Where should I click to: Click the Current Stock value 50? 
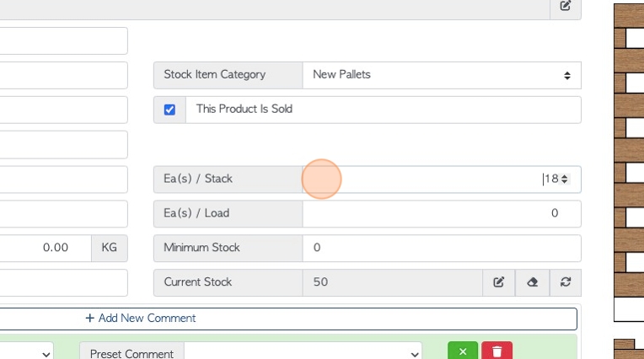tap(321, 282)
